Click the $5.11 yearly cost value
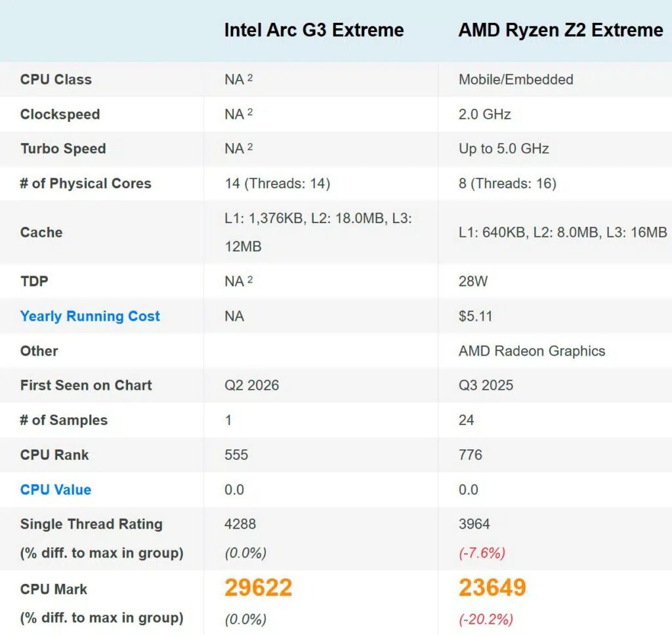672x635 pixels. tap(475, 316)
